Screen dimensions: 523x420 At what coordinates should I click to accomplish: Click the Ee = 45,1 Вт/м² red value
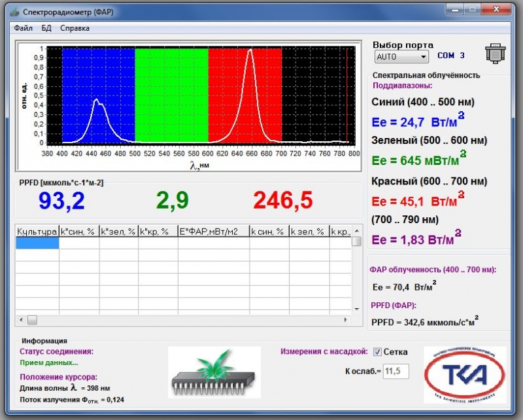pos(418,200)
